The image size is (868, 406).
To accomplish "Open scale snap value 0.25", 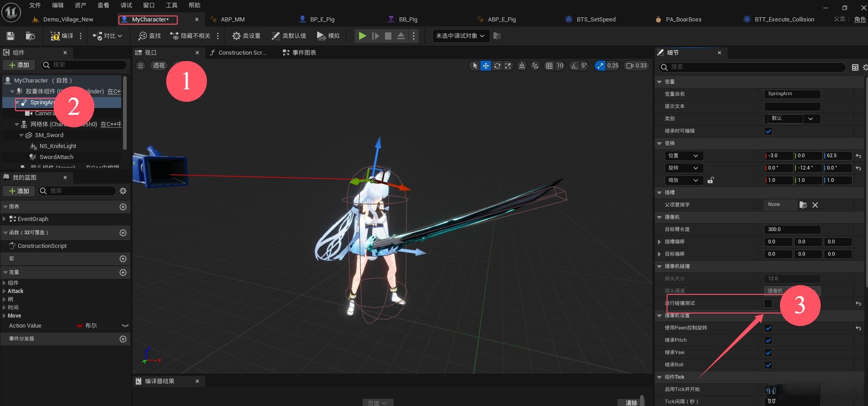I will tap(613, 66).
